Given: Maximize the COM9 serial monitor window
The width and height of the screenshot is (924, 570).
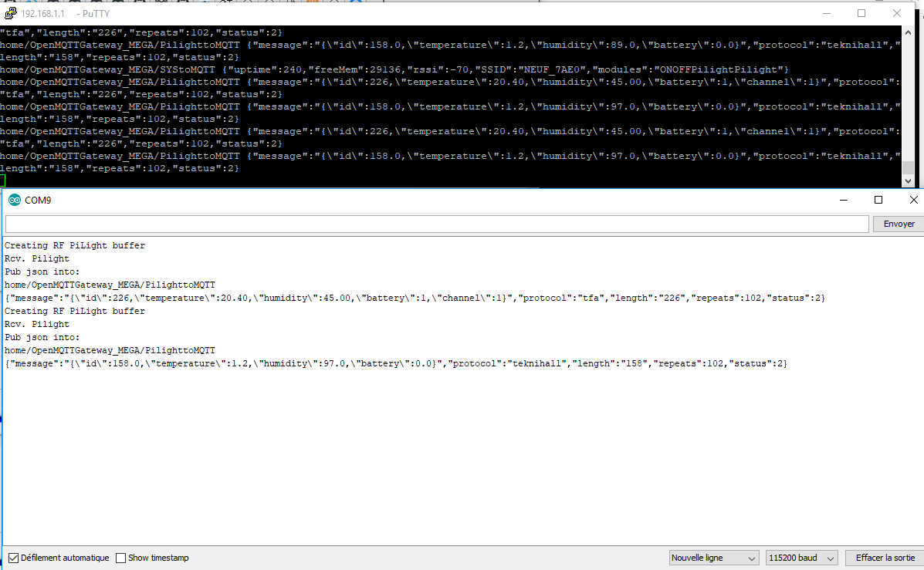Looking at the screenshot, I should pyautogui.click(x=878, y=200).
